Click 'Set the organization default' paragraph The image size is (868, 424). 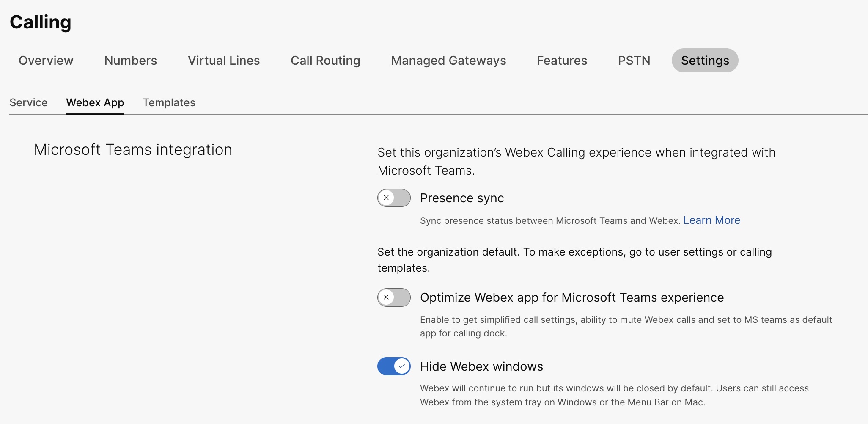tap(574, 260)
